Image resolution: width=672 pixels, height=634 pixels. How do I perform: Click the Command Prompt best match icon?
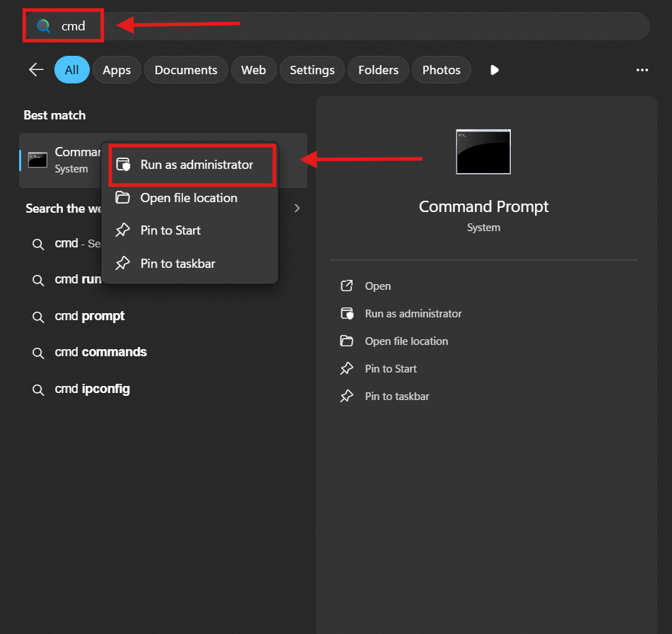(x=37, y=160)
